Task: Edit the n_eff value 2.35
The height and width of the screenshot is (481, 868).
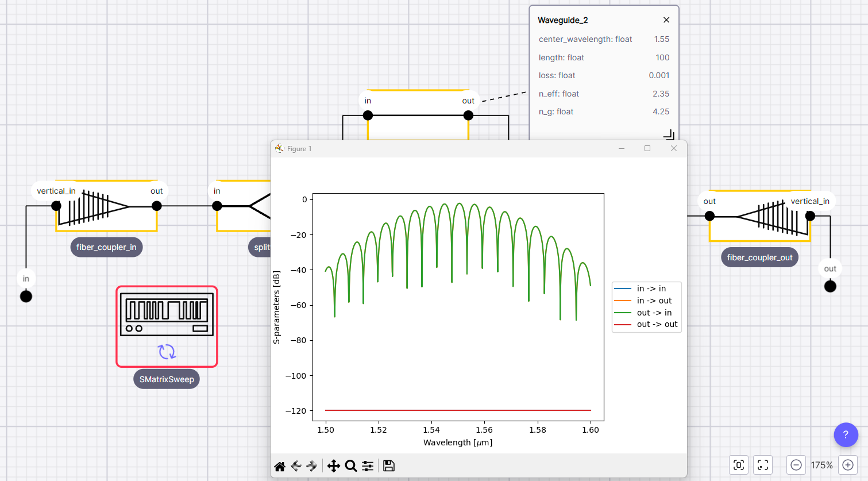Action: click(x=661, y=94)
